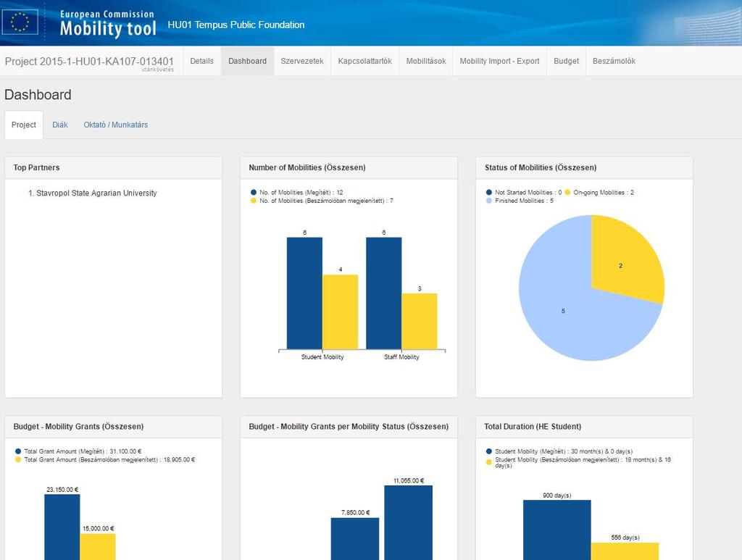Click Total Duration (HE Student) header
742x560 pixels.
click(585, 427)
